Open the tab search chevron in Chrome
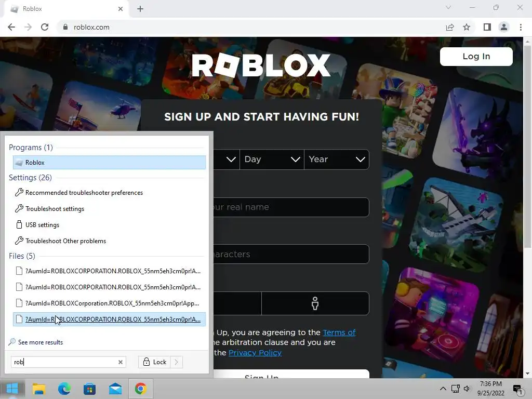532x399 pixels. 448,7
